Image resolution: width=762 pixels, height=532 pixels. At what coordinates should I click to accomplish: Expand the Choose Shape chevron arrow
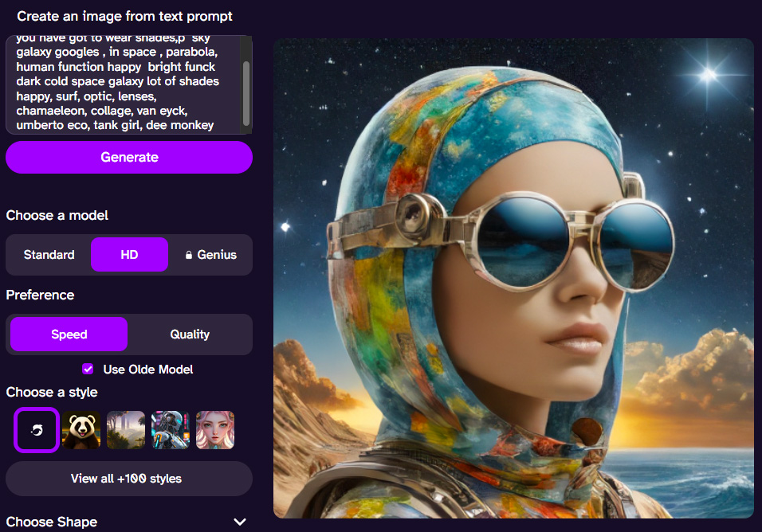[240, 522]
